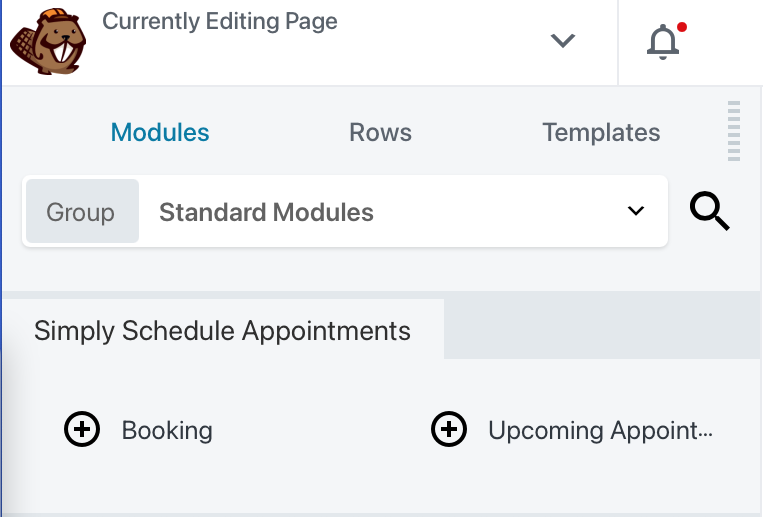Click the Group label button
763x517 pixels.
tap(82, 211)
